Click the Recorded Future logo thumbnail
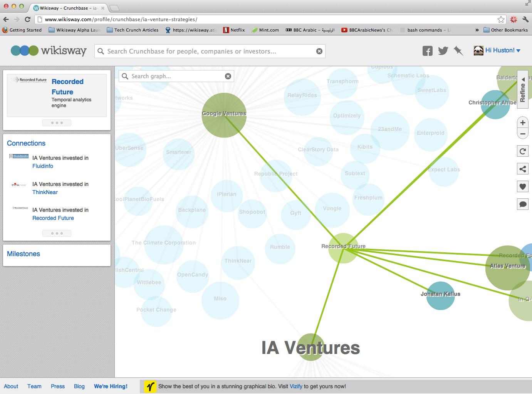The height and width of the screenshot is (394, 532). click(x=30, y=80)
